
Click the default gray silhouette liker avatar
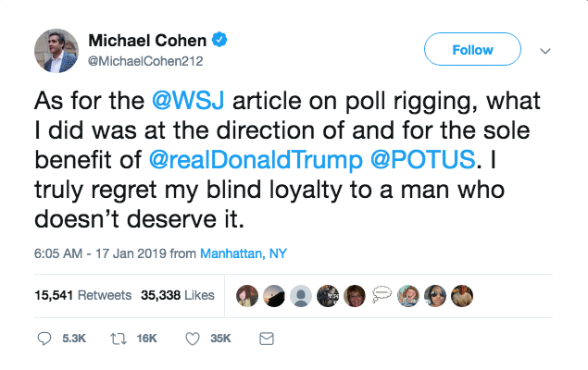point(301,296)
